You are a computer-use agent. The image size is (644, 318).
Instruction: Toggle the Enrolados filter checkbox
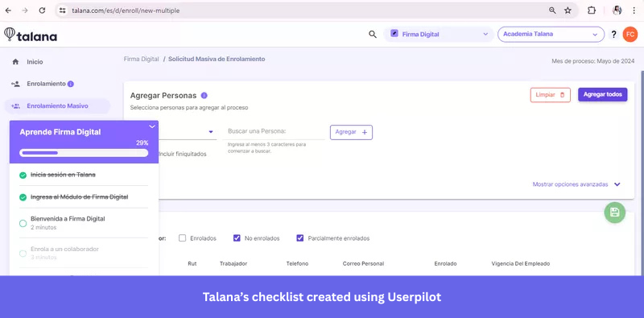click(183, 237)
